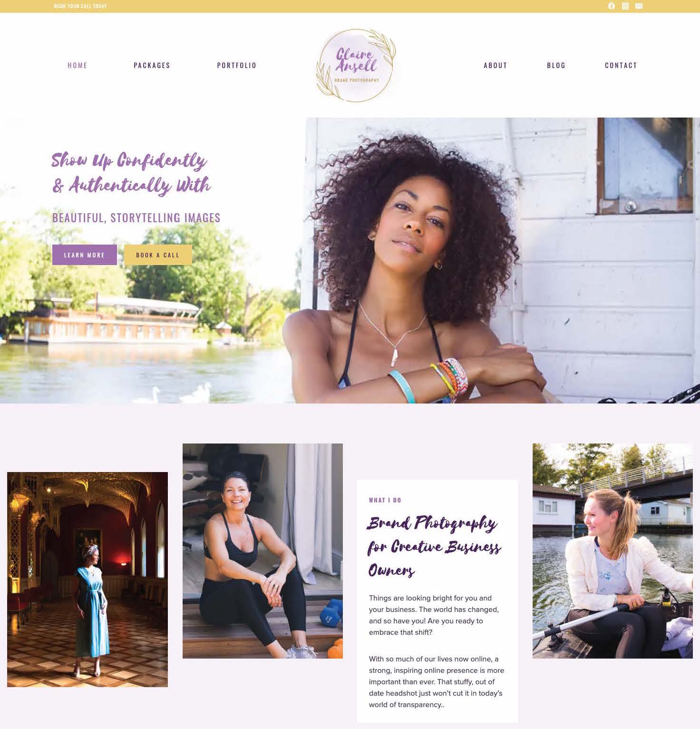This screenshot has height=729, width=700.
Task: Select the woman rowing boat photo
Action: point(612,551)
